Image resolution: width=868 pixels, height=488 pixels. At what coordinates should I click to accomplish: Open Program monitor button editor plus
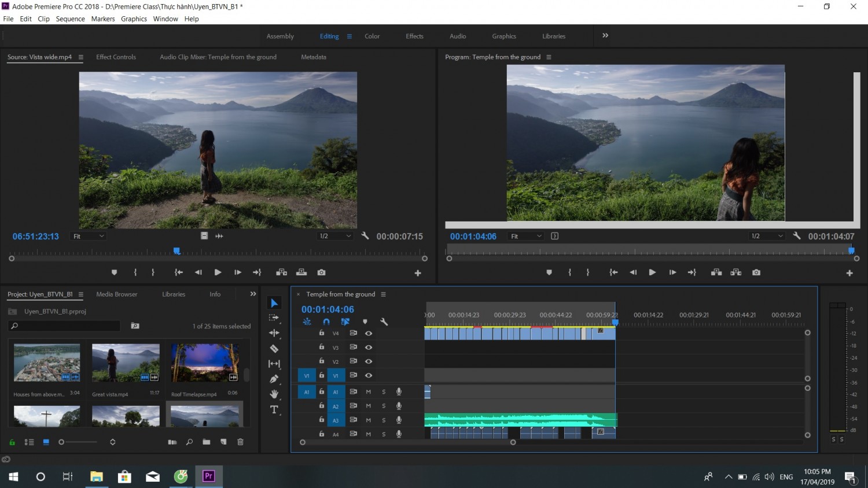click(849, 273)
